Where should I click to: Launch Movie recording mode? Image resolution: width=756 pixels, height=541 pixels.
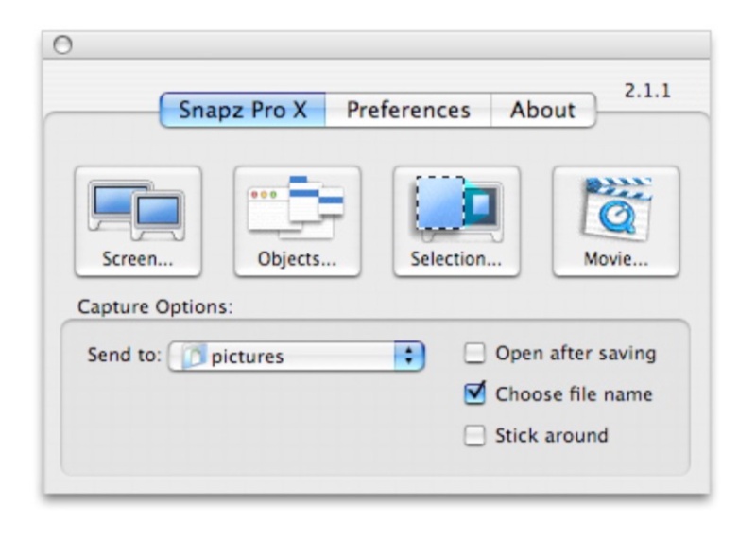pos(616,221)
